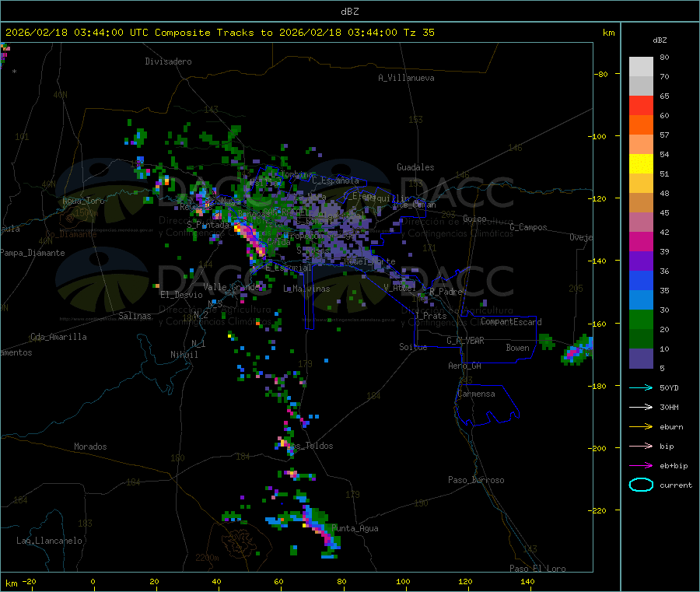Select the pink bip arrow legend icon
The image size is (700, 592).
coord(641,446)
